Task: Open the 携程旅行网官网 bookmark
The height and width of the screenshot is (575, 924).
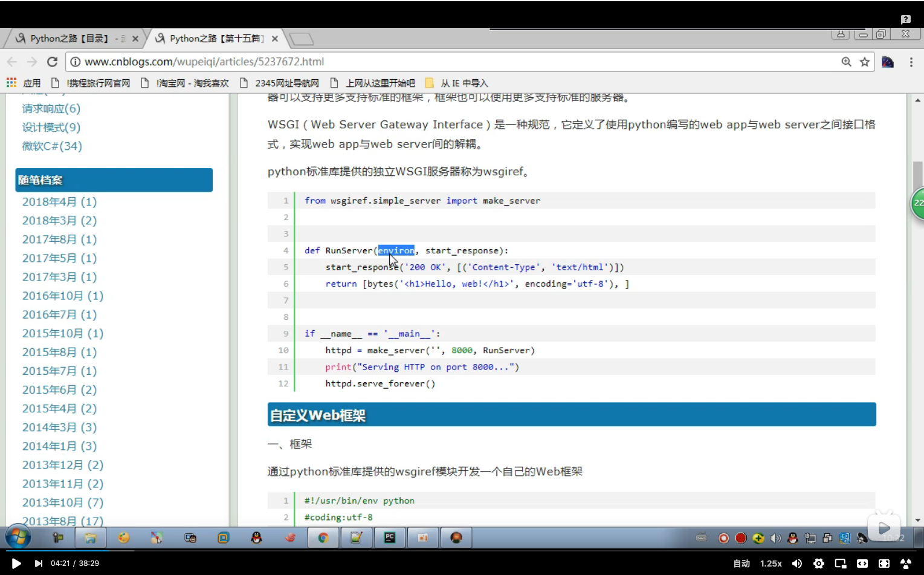Action: (x=91, y=83)
